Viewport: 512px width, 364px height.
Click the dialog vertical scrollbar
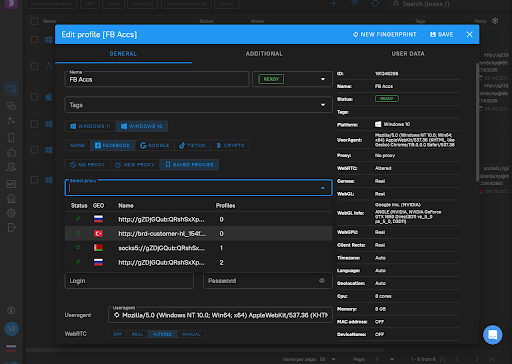tap(477, 122)
